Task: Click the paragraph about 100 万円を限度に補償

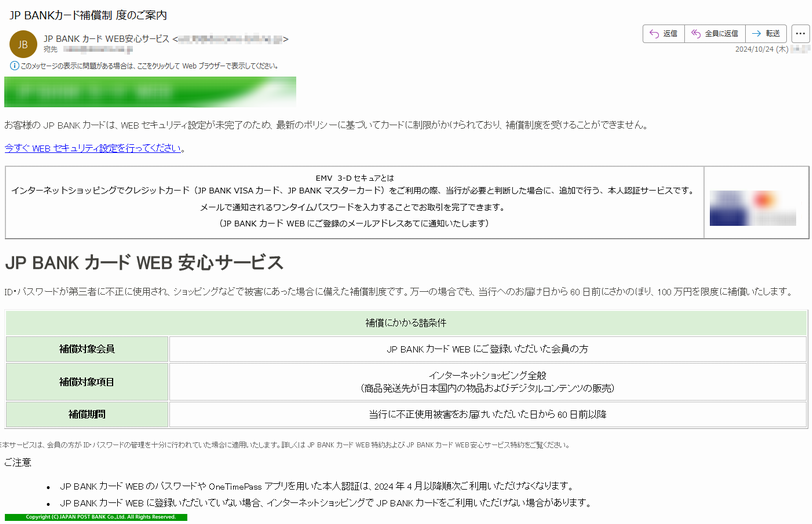Action: click(x=399, y=292)
